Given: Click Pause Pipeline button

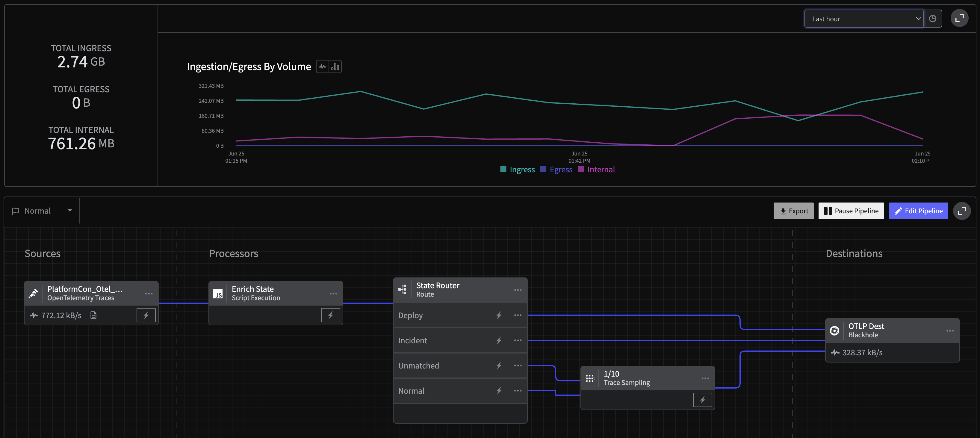Looking at the screenshot, I should [851, 211].
